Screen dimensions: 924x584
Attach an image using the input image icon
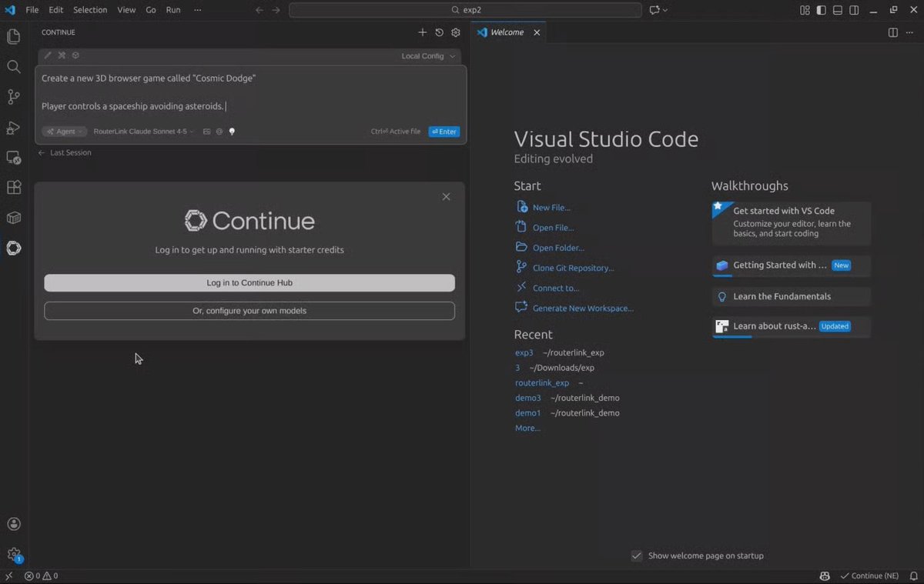(206, 132)
